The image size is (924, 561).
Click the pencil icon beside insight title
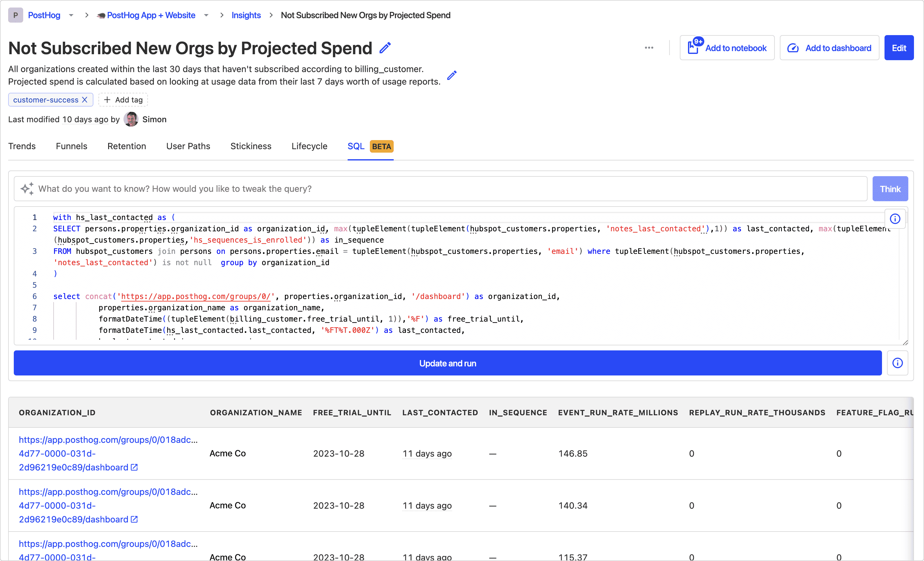(x=385, y=48)
